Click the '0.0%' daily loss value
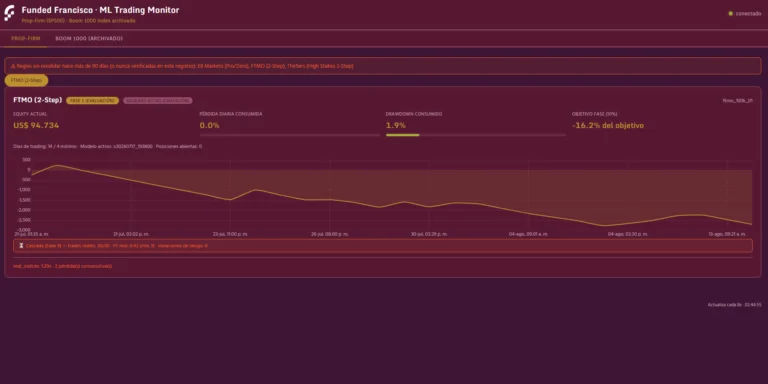768x384 pixels. coord(209,125)
